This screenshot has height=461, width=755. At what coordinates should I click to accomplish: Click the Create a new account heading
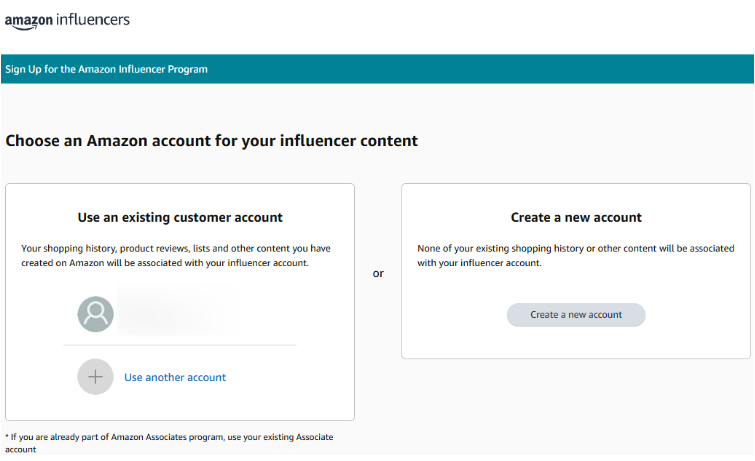tap(576, 217)
